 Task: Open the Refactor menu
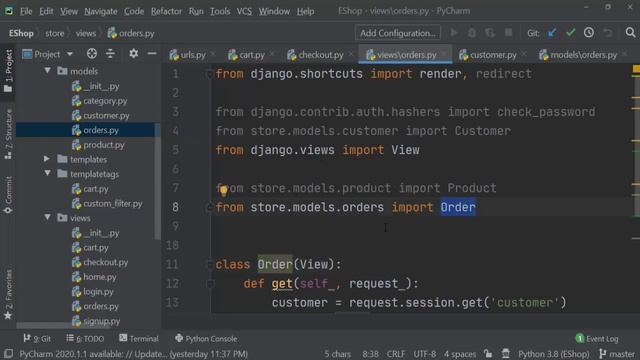pyautogui.click(x=166, y=11)
